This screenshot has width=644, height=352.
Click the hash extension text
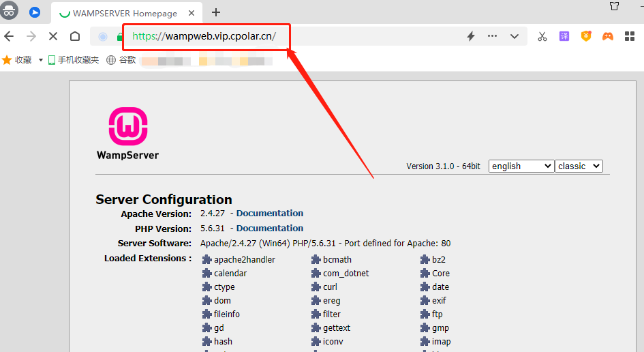point(223,342)
